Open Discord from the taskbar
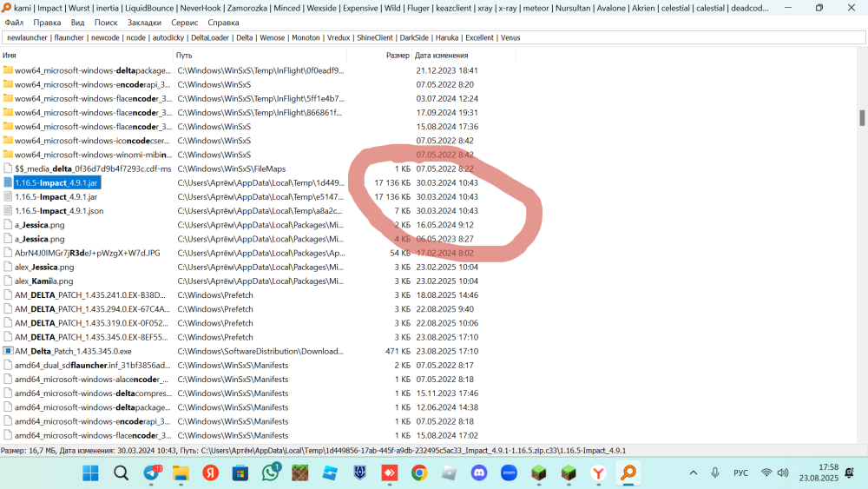The height and width of the screenshot is (489, 868). [479, 473]
